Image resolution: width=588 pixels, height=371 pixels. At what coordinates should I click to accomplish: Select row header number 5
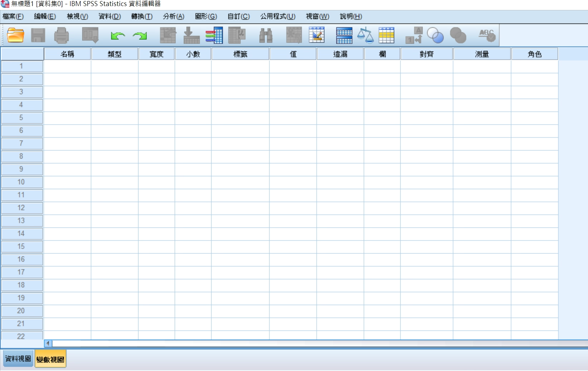pyautogui.click(x=21, y=118)
